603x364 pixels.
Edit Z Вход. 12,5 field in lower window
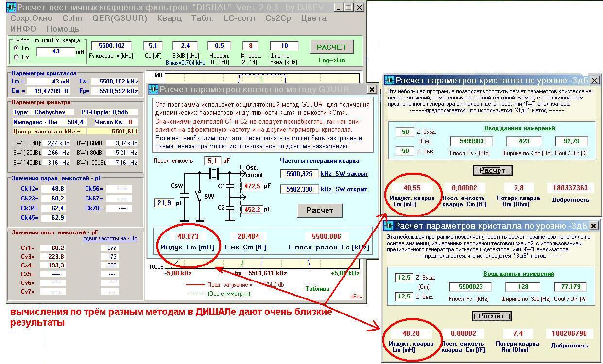tap(405, 278)
